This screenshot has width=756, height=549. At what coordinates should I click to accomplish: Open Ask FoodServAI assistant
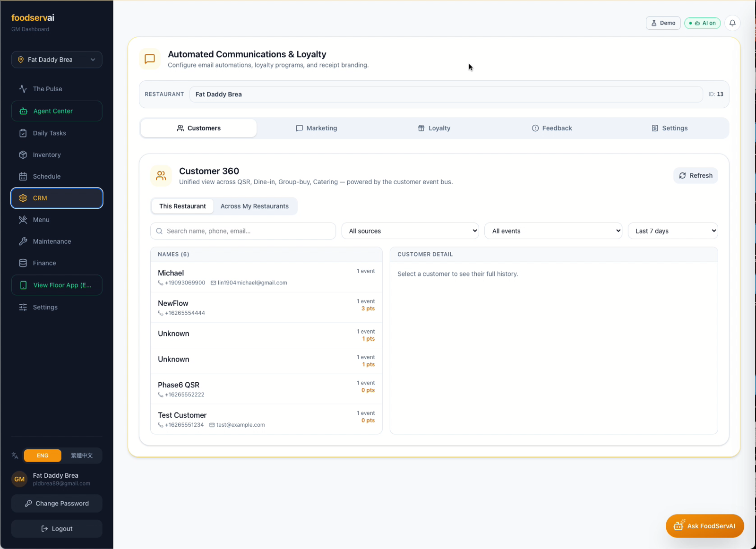pos(704,526)
